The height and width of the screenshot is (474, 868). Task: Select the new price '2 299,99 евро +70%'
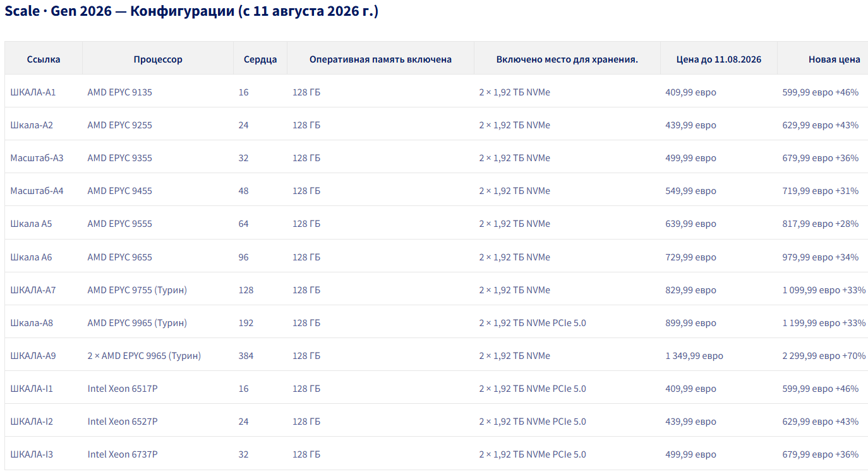(824, 356)
